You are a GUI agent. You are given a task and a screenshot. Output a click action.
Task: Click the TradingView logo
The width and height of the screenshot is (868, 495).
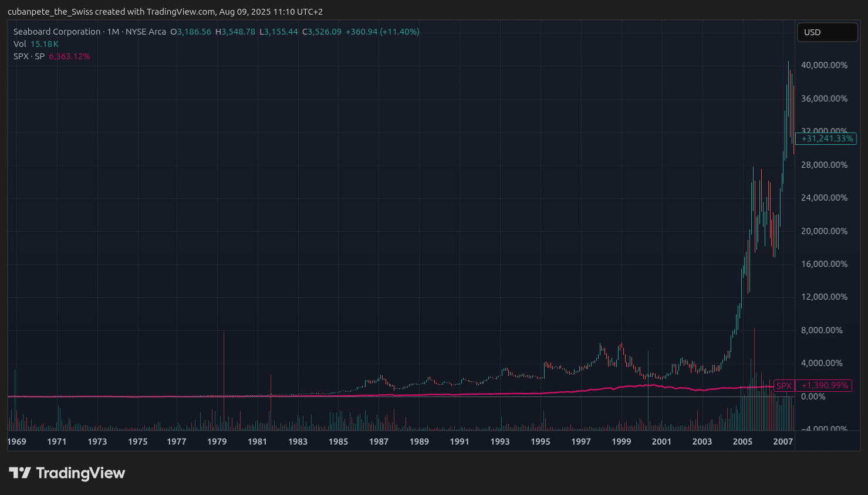point(67,473)
